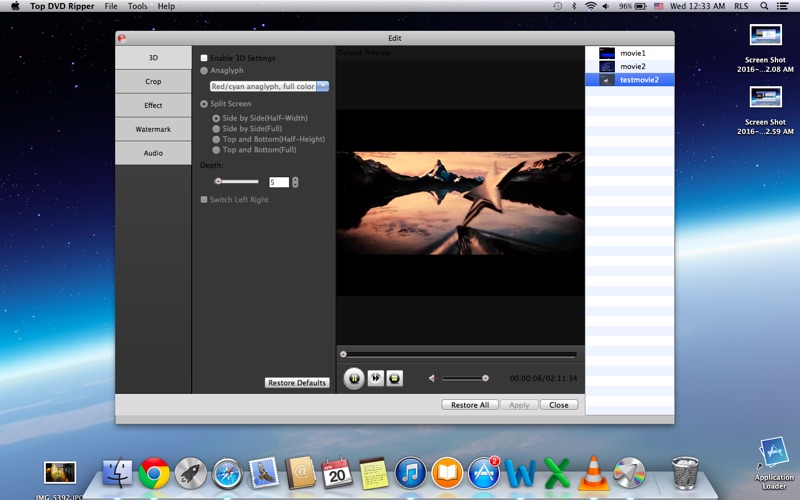800x500 pixels.
Task: Click the US flag input icon
Action: click(659, 6)
